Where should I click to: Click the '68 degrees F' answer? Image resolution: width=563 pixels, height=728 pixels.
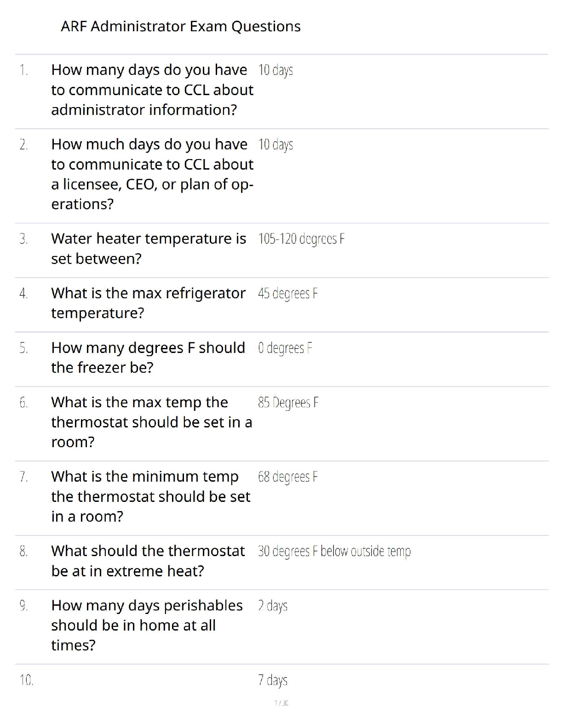click(x=287, y=477)
